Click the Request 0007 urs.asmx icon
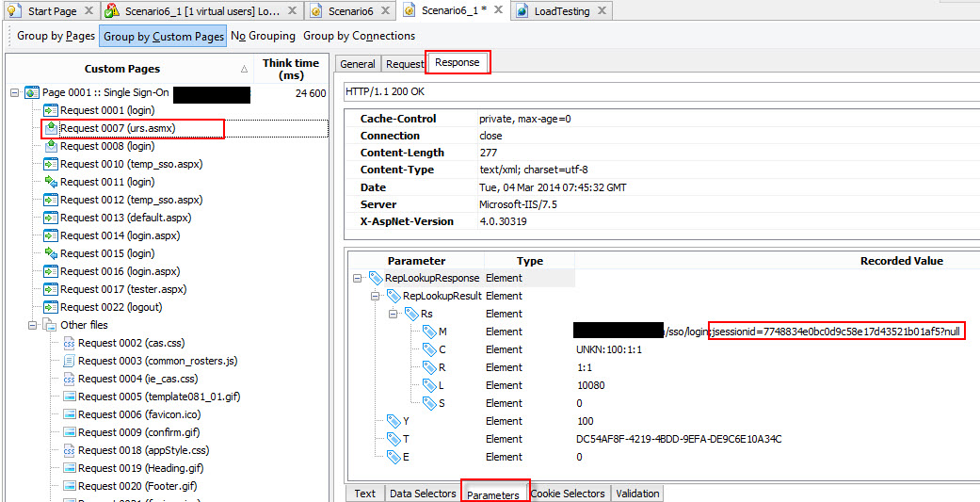The image size is (980, 502). click(x=51, y=128)
